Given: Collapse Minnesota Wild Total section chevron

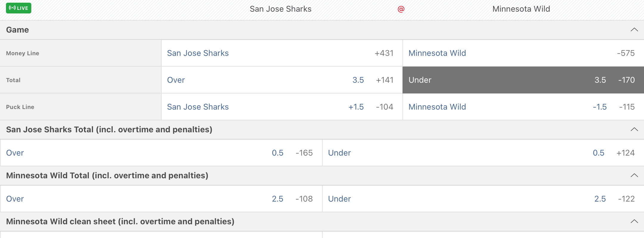Looking at the screenshot, I should [x=634, y=176].
